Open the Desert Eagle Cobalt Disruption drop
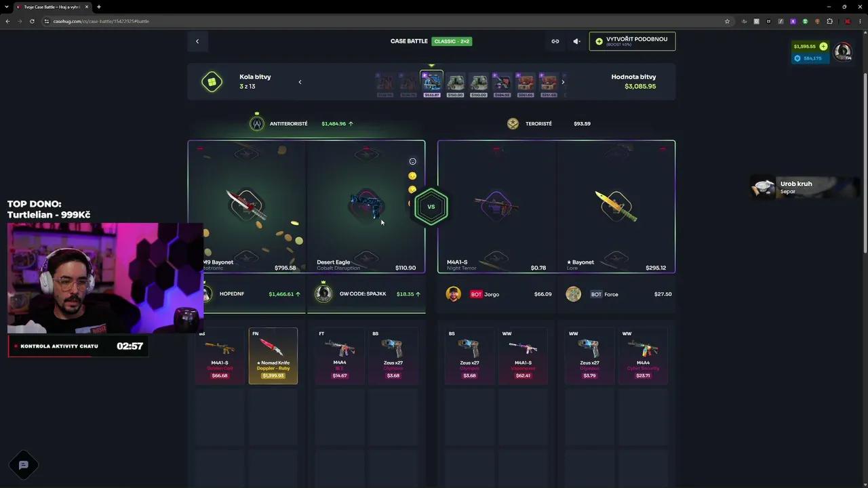Viewport: 868px width, 488px height. (366, 207)
